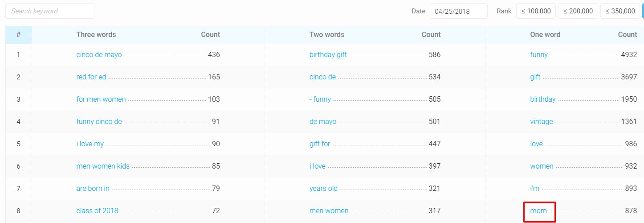Click the 'for men women' keyword
This screenshot has height=223, width=644.
point(101,99)
